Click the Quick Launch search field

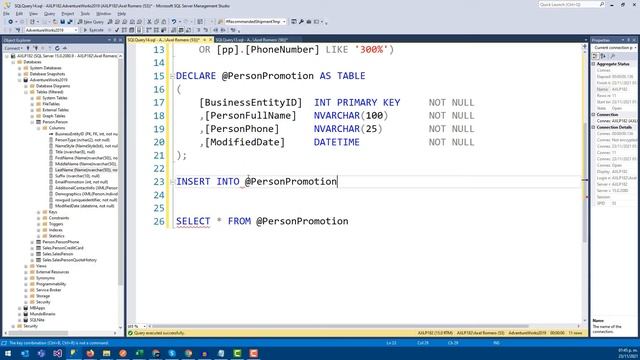pos(571,4)
